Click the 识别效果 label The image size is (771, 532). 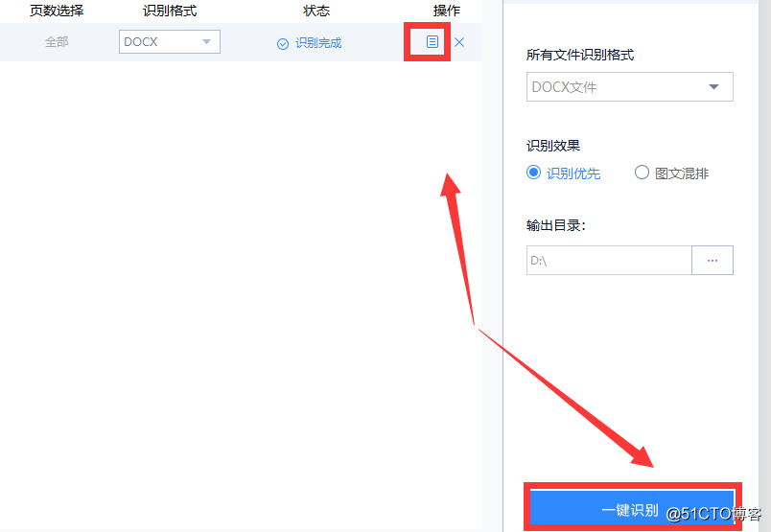coord(553,146)
